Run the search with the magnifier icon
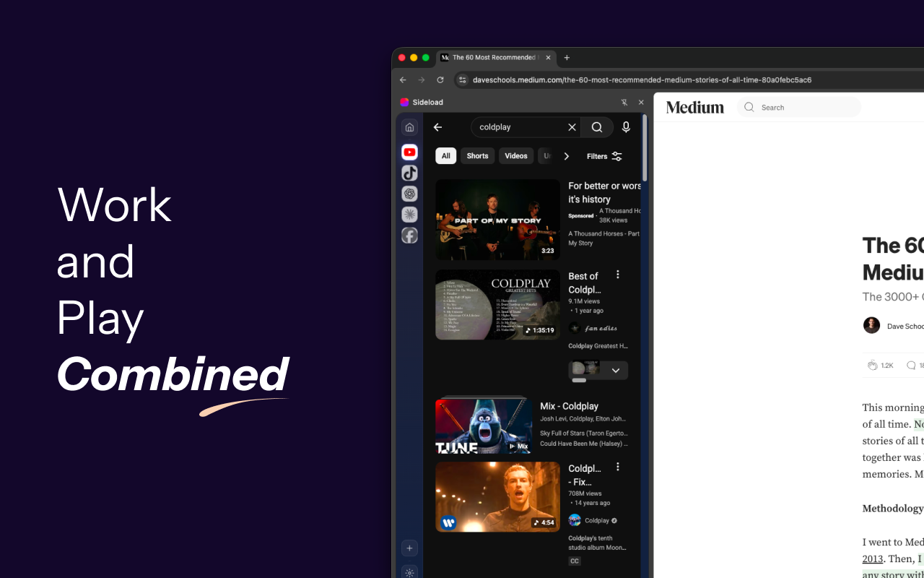Image resolution: width=924 pixels, height=578 pixels. [597, 126]
